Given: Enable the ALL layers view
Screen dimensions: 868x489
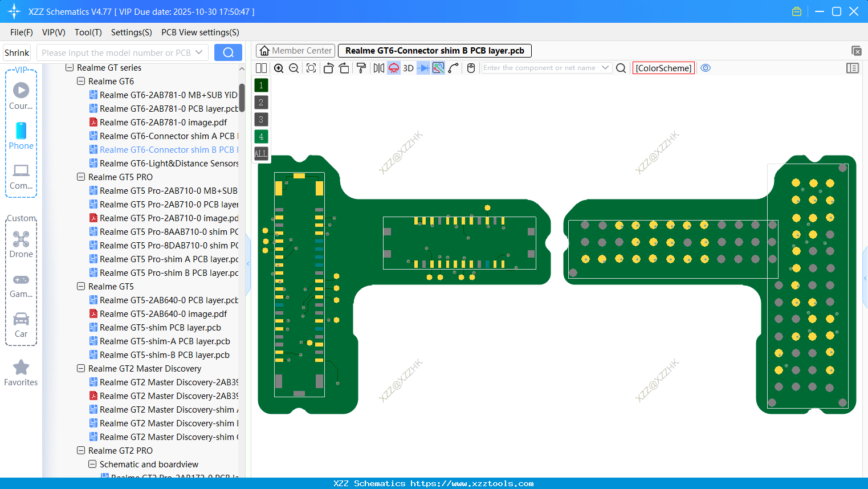Looking at the screenshot, I should point(260,153).
